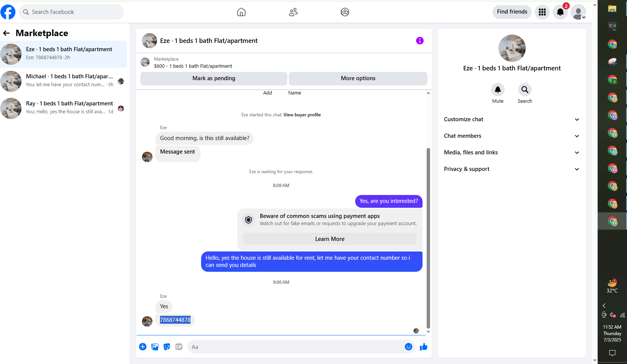This screenshot has height=364, width=627.
Task: Click the Name label in chat
Action: (x=294, y=93)
